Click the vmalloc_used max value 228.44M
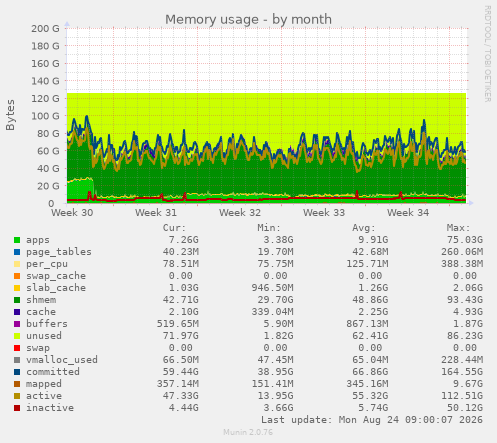The height and width of the screenshot is (443, 497). [x=462, y=360]
